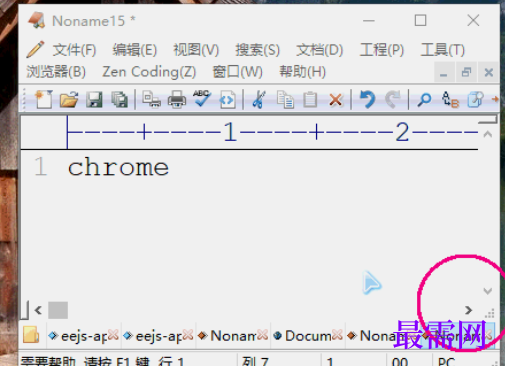Cut selection with the scissors icon
This screenshot has width=505, height=366.
coord(259,99)
